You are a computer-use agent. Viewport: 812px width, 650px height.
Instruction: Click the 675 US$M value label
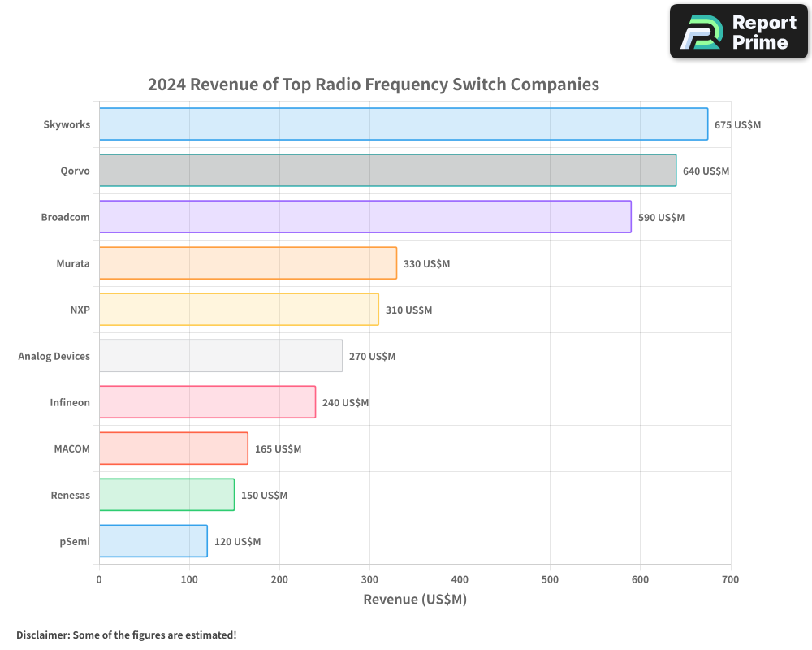pyautogui.click(x=737, y=125)
